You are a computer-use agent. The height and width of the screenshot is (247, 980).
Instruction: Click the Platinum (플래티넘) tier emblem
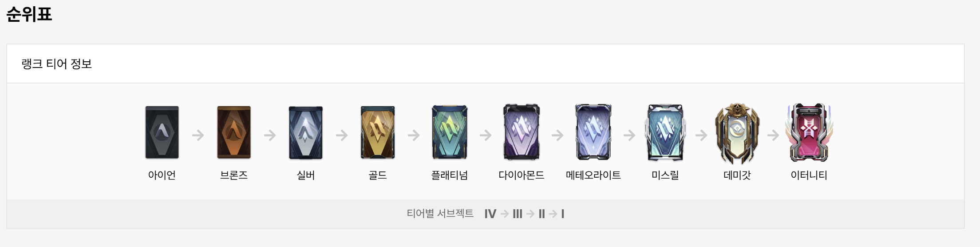450,132
